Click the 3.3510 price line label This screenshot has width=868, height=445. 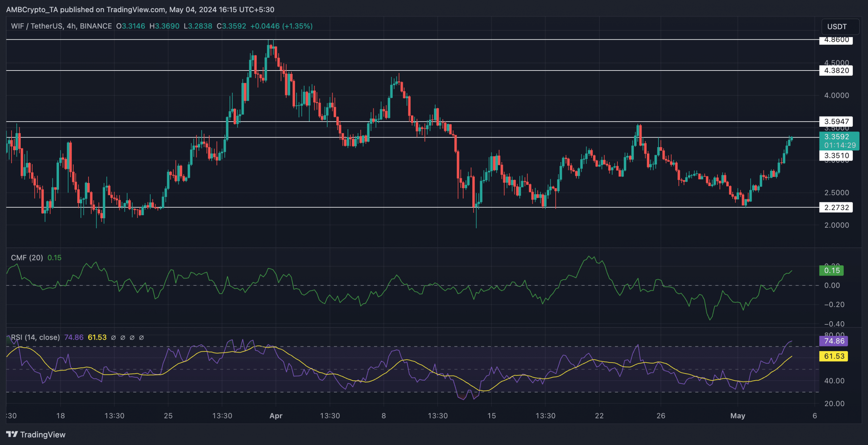pos(836,156)
